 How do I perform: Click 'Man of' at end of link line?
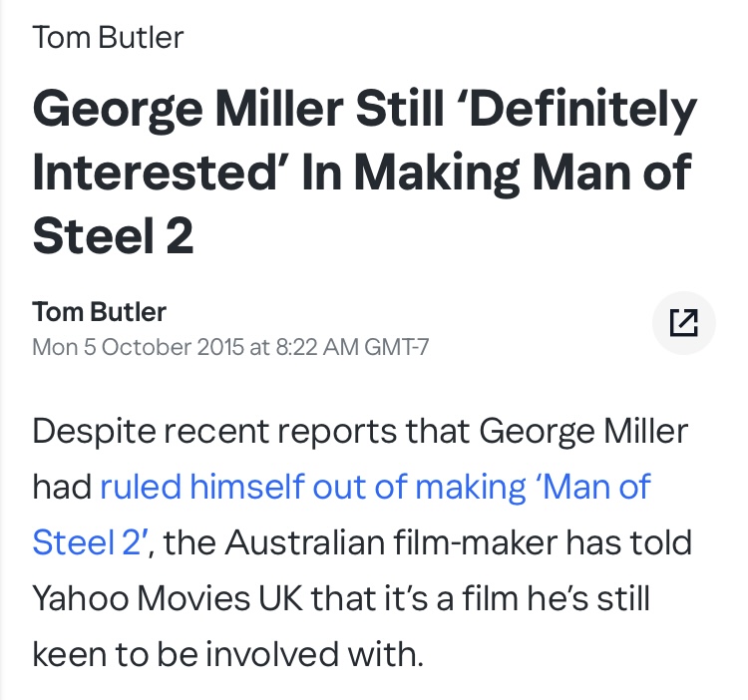click(596, 487)
